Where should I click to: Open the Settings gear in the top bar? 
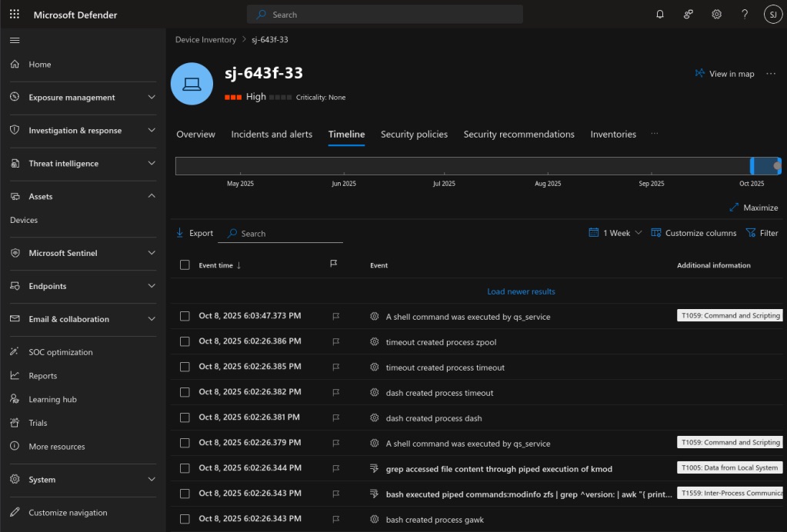(x=716, y=14)
